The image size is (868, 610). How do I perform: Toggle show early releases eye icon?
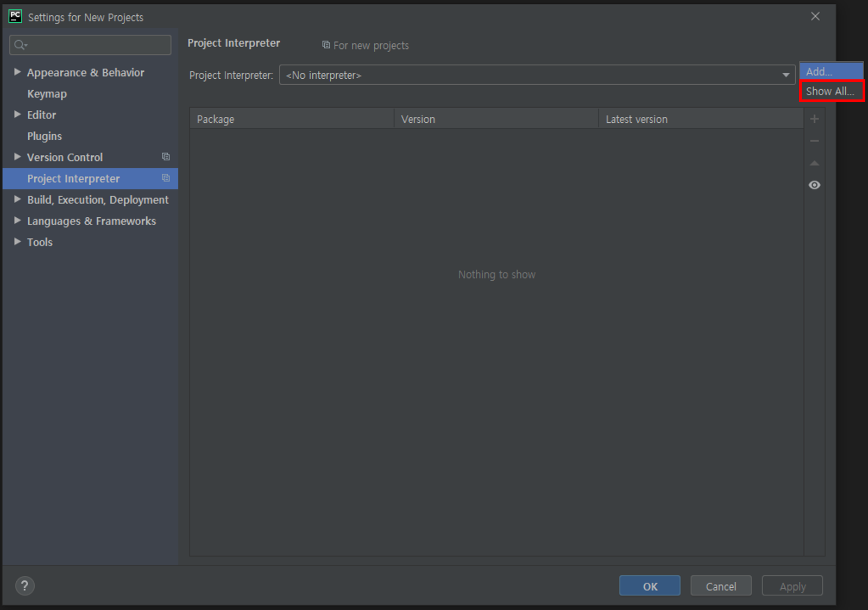coord(814,185)
